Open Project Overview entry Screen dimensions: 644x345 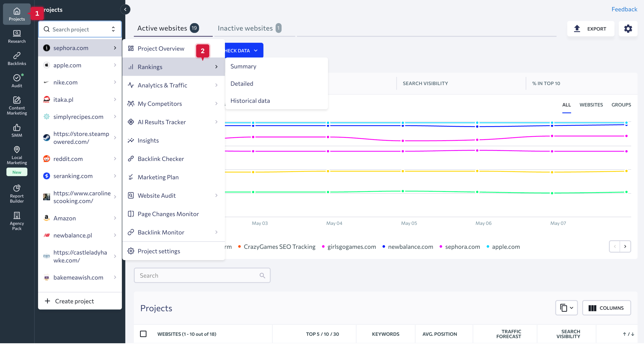click(x=173, y=49)
